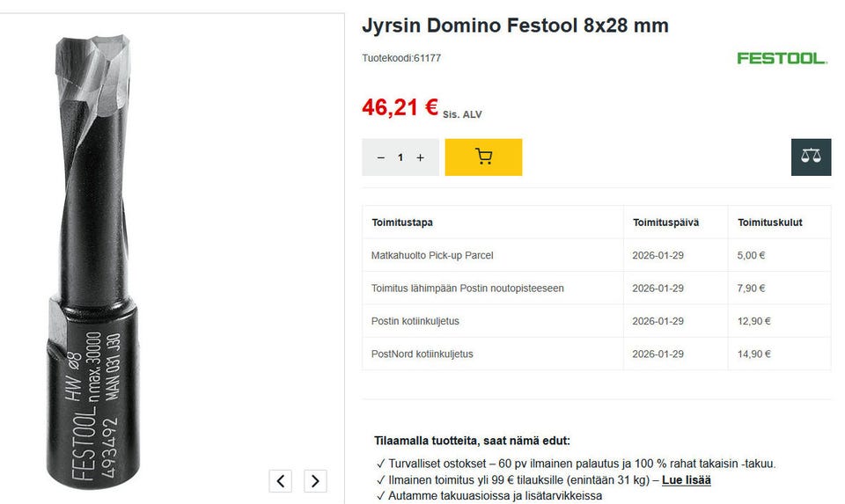Click the Toimitustapa column header
The height and width of the screenshot is (504, 845).
click(x=402, y=223)
